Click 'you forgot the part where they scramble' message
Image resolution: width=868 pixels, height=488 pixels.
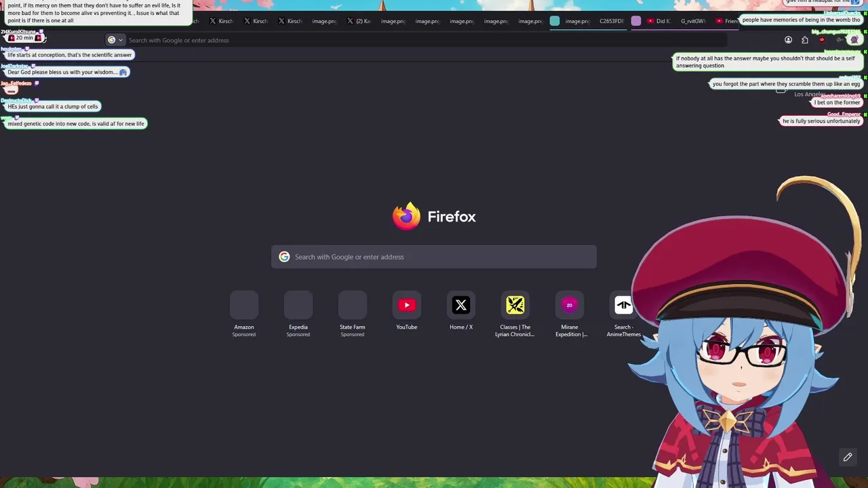[786, 84]
